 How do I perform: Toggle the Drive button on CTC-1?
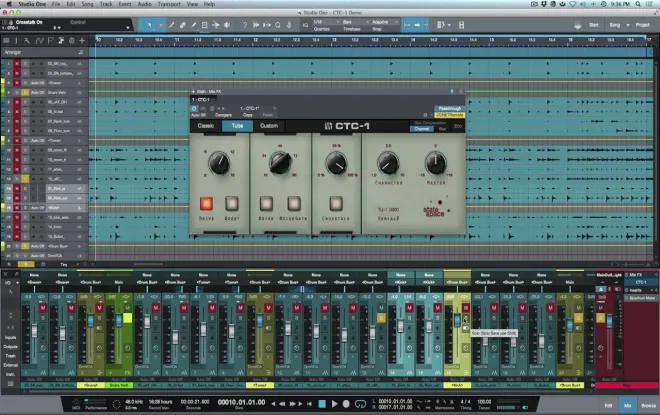click(206, 204)
